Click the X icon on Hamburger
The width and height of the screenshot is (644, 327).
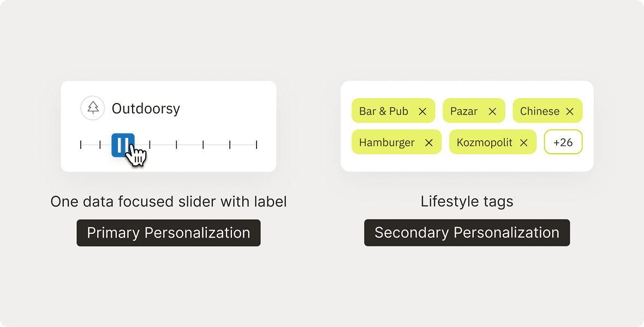[428, 142]
